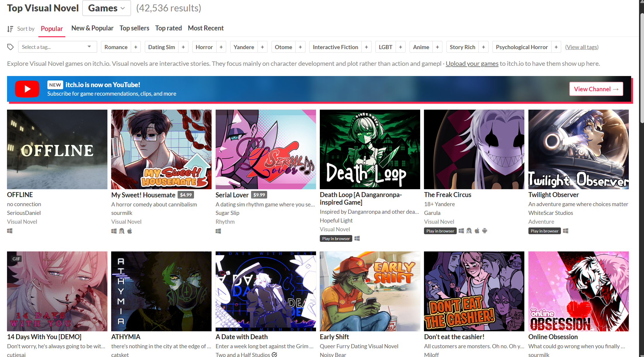Click Play in browser under Twilight Observer
The width and height of the screenshot is (644, 357).
pyautogui.click(x=544, y=231)
